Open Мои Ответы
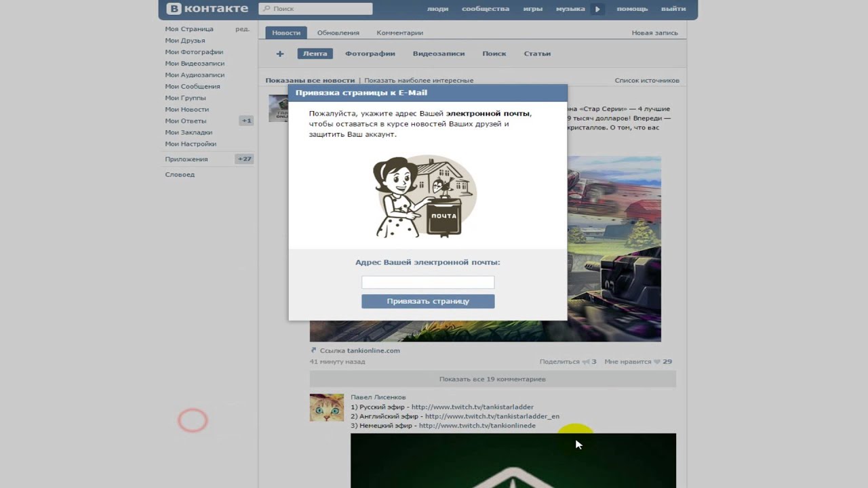 coord(186,121)
